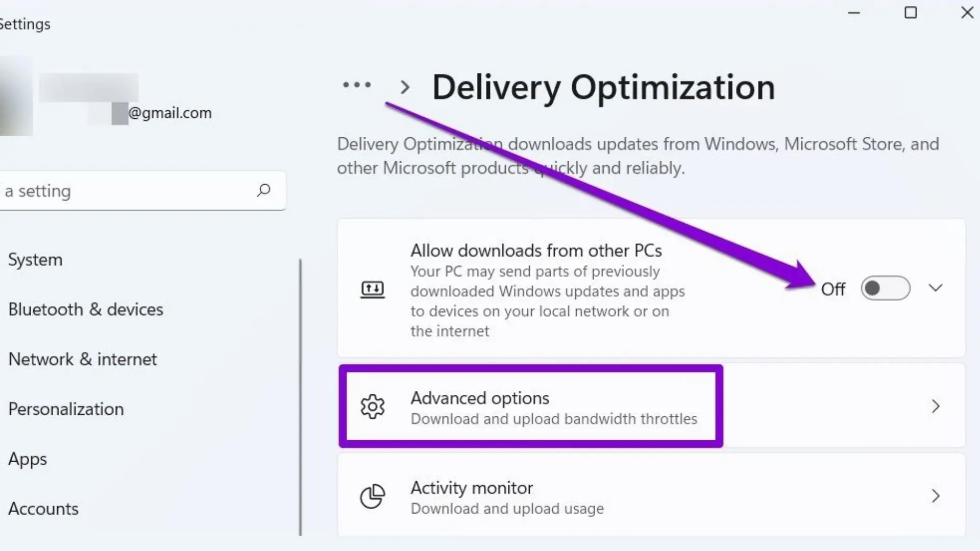
Task: Go to Network & internet section
Action: tap(83, 359)
